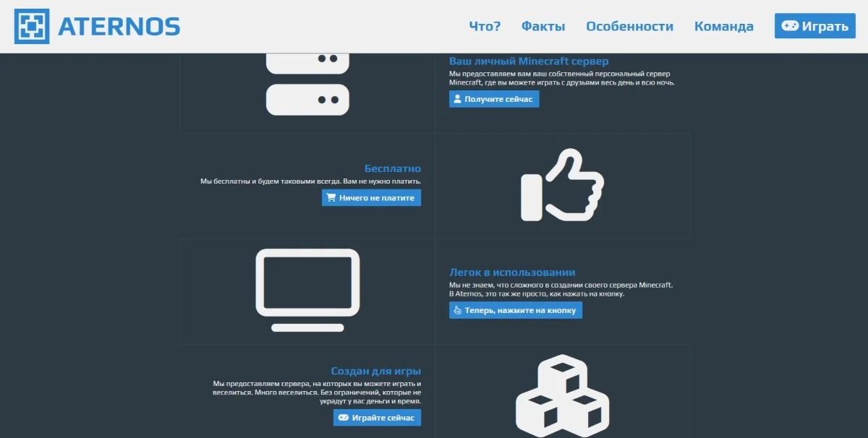Click the text Мы бесплатны и будем таковыми всегда
This screenshot has height=438, width=868.
(310, 181)
